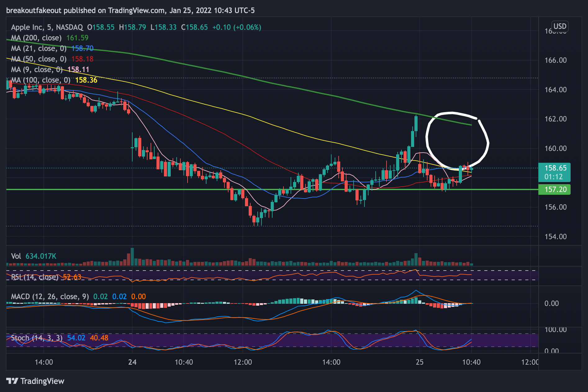Click the USD currency button
The width and height of the screenshot is (588, 392).
tap(560, 26)
